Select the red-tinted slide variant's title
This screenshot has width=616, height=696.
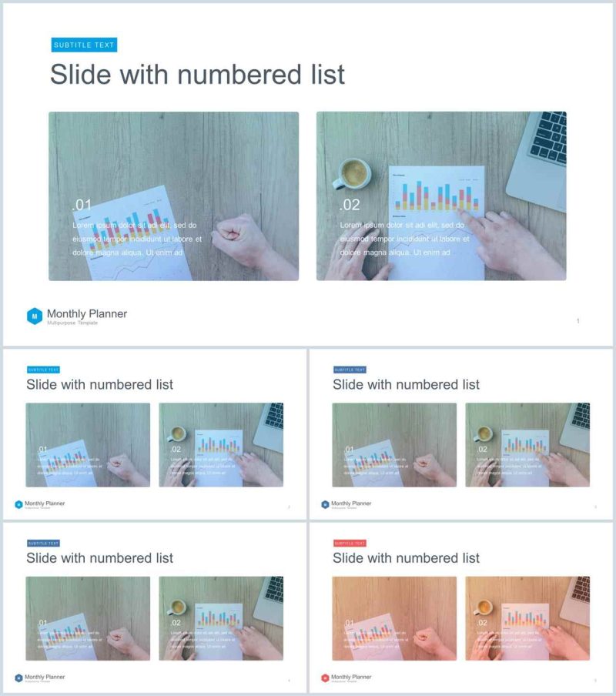(406, 558)
